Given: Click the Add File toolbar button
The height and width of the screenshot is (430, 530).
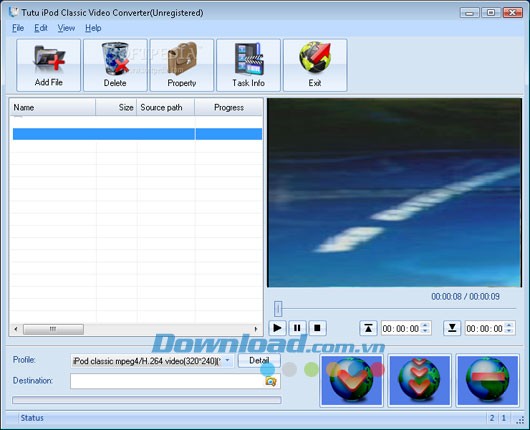Looking at the screenshot, I should coord(48,65).
